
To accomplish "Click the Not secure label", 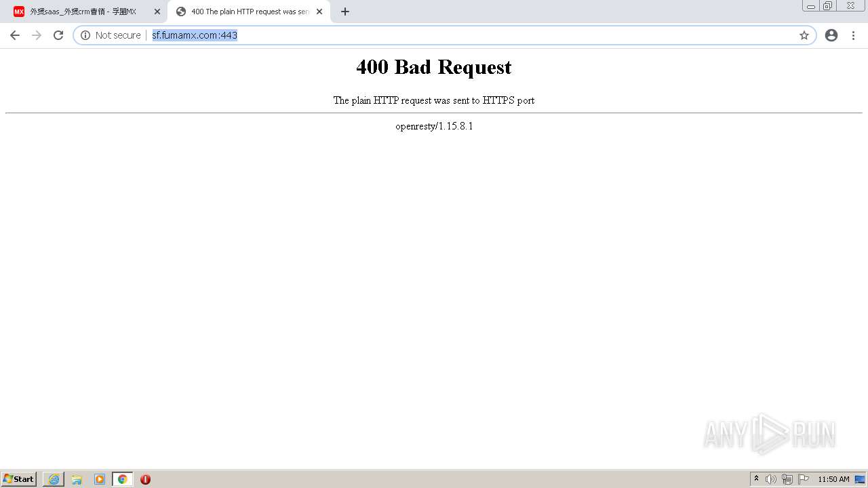I will [118, 35].
